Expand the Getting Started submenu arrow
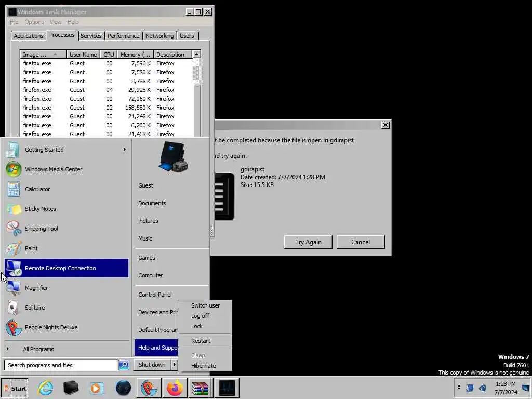Image resolution: width=532 pixels, height=399 pixels. [125, 150]
